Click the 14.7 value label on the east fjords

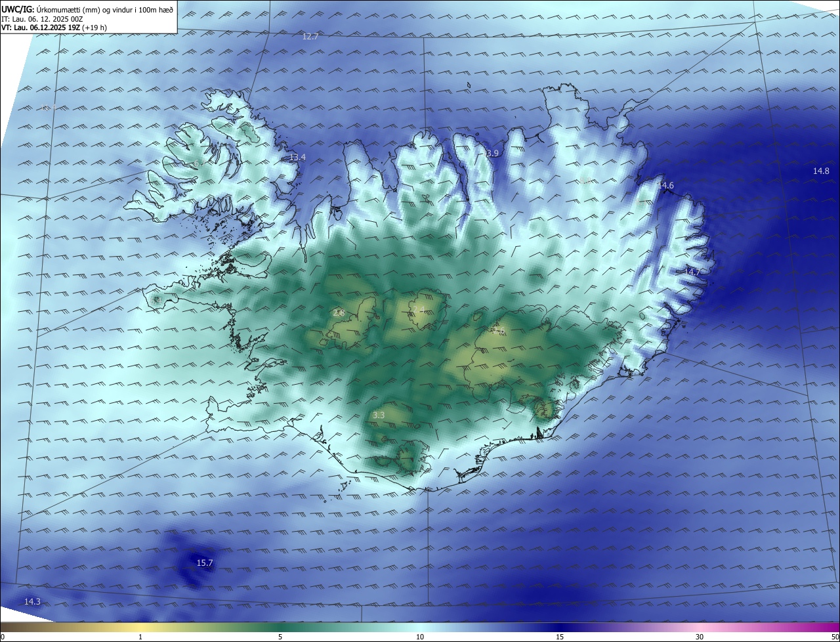[x=692, y=272]
